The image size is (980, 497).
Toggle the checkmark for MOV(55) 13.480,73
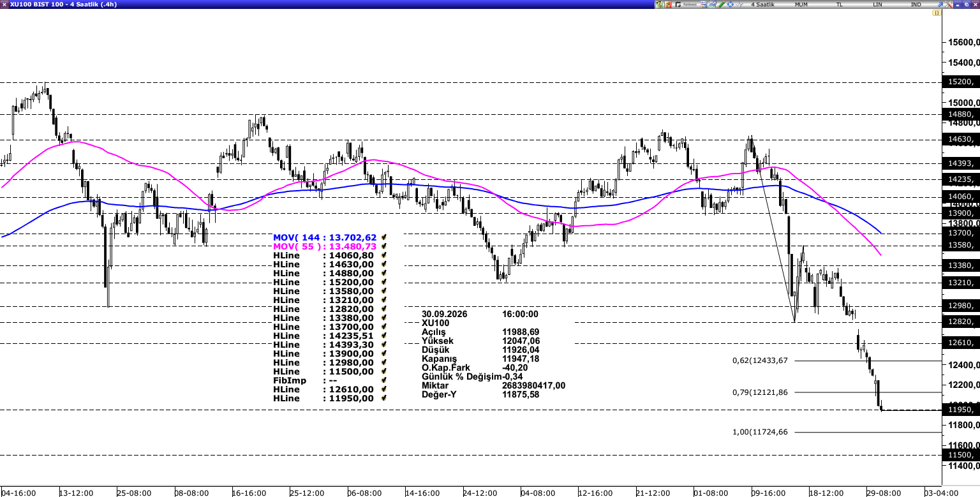coord(384,246)
